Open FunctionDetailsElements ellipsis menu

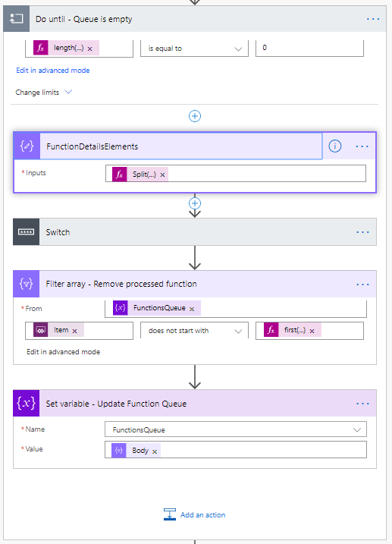[x=362, y=146]
